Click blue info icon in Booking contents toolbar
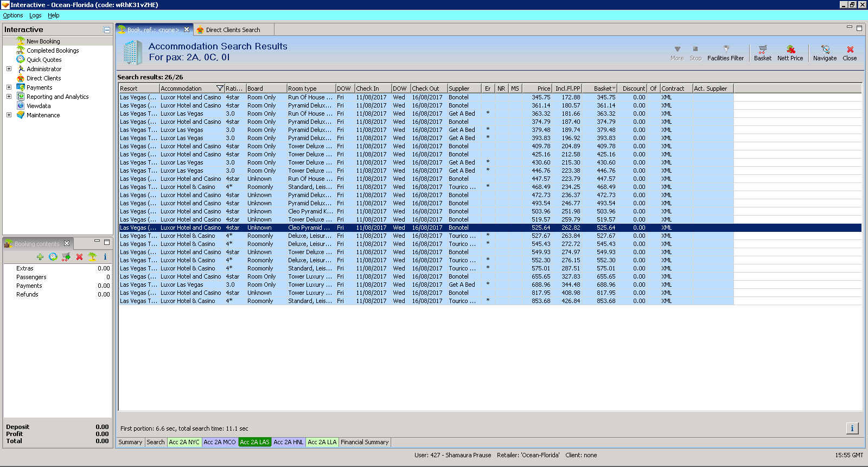 point(105,257)
